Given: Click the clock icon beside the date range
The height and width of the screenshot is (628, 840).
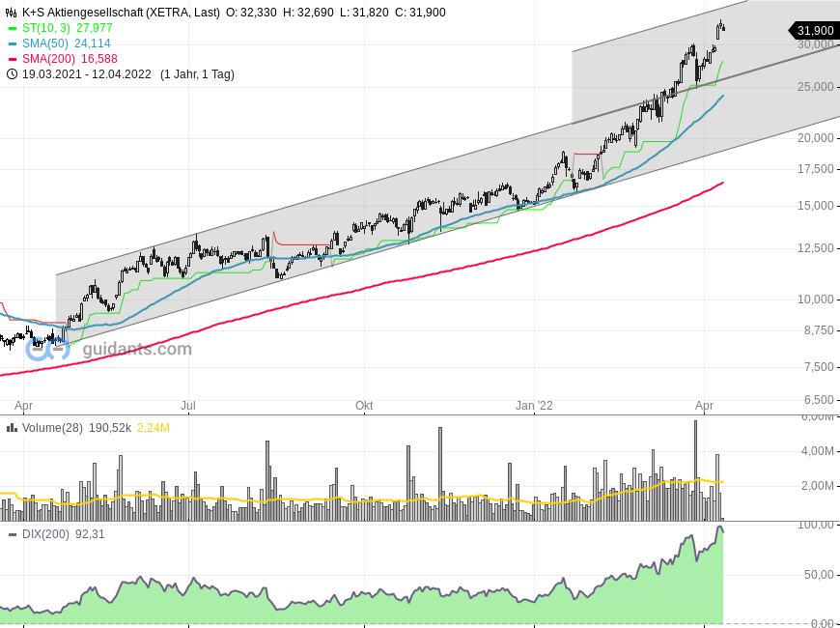Looking at the screenshot, I should (x=12, y=74).
